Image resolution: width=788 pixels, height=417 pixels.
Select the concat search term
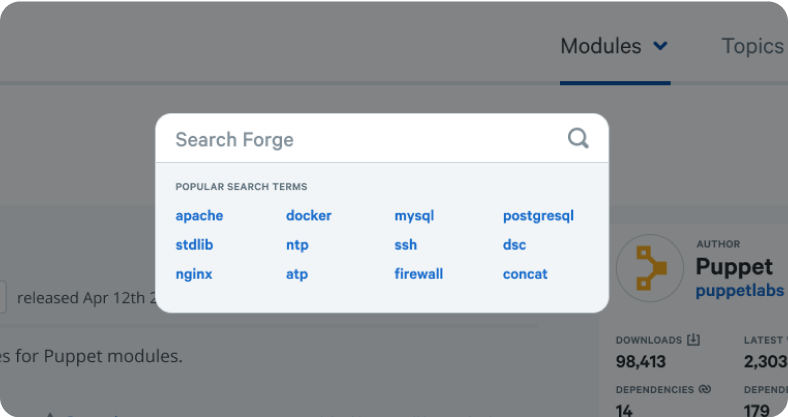point(525,273)
